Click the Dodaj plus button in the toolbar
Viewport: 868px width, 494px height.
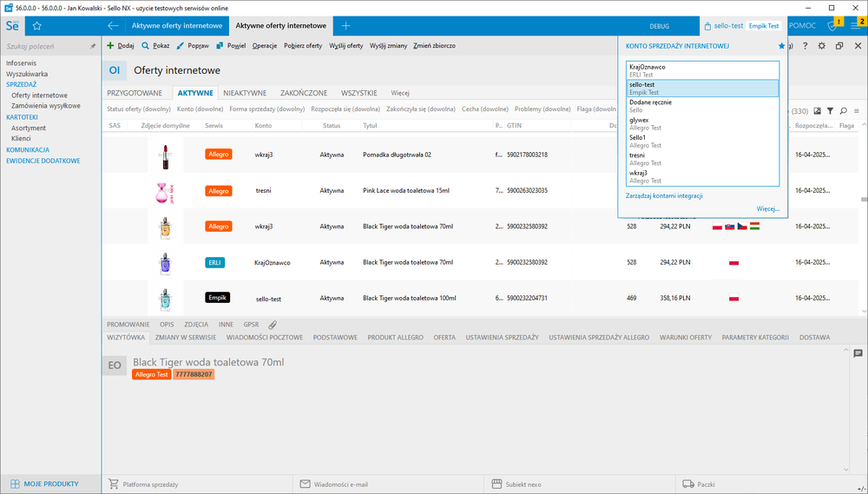coord(120,45)
